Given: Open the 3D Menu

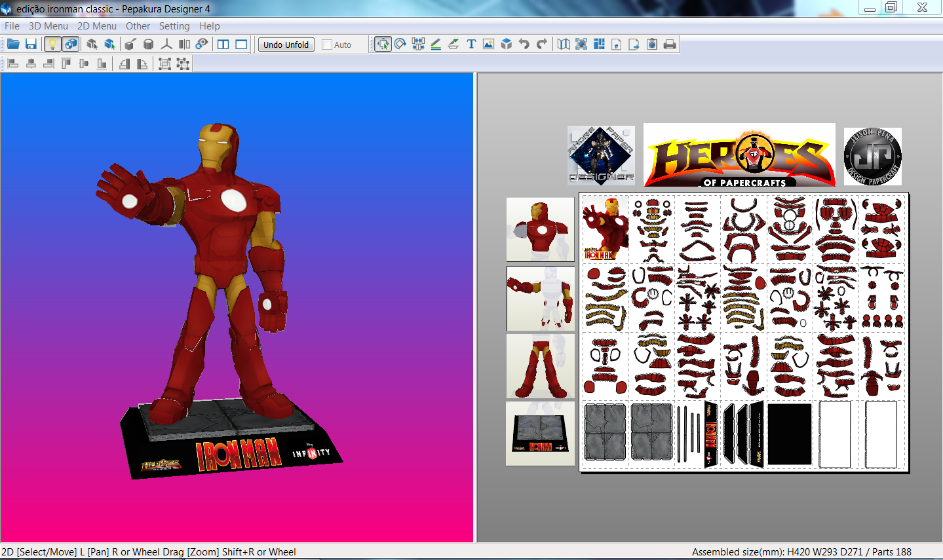Looking at the screenshot, I should coord(48,26).
